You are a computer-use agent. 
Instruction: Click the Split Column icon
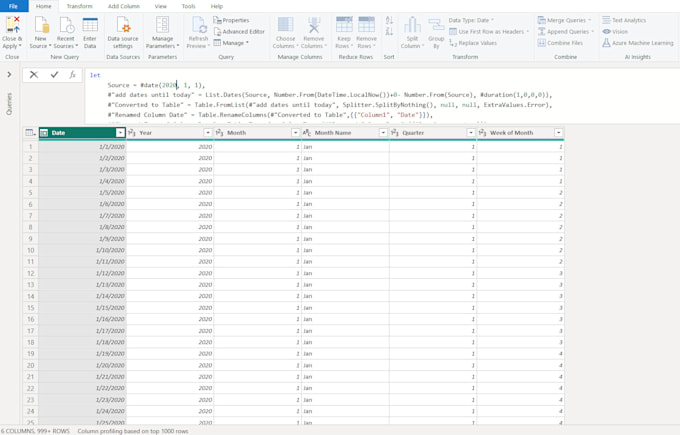coord(412,25)
